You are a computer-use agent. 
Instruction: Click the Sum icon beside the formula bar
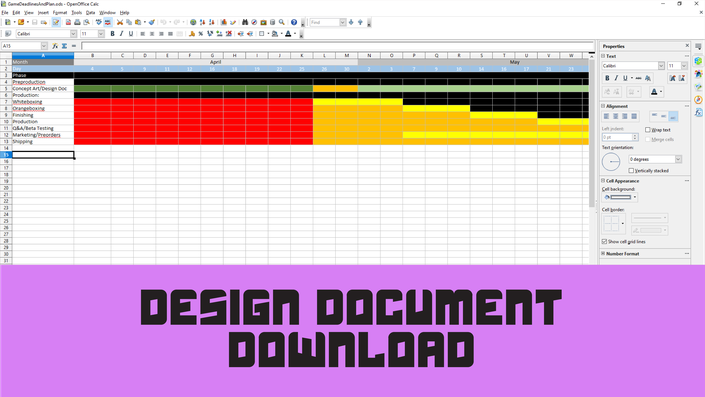(64, 46)
